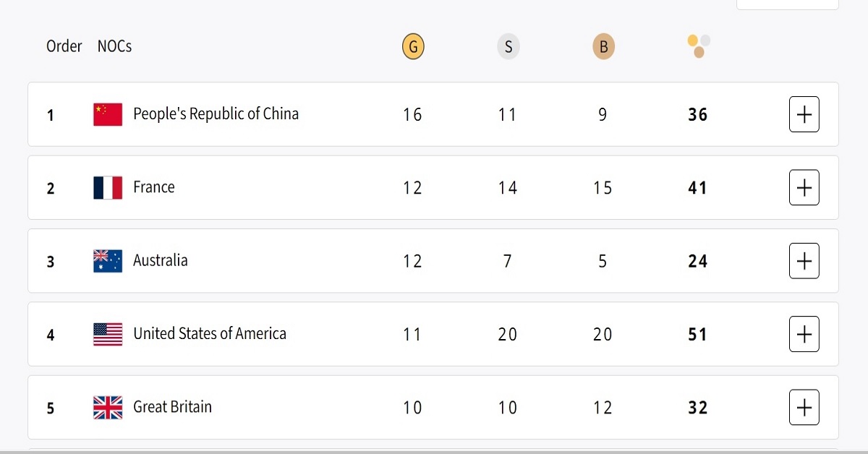Click France's total medal count 41
The image size is (868, 454).
click(x=697, y=188)
